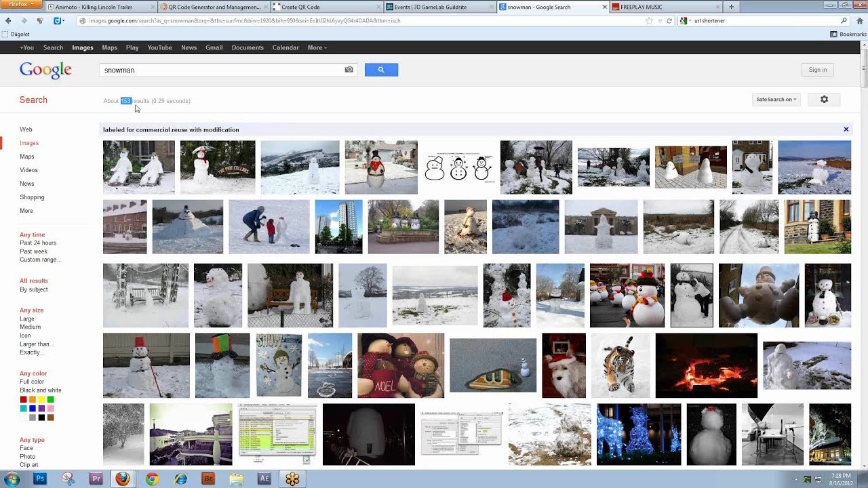Click the Sign in button
This screenshot has height=488, width=868.
pyautogui.click(x=817, y=70)
